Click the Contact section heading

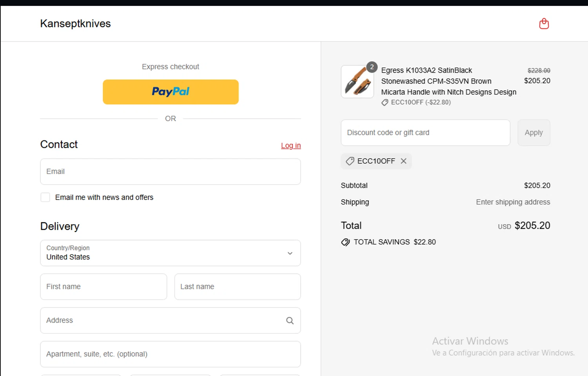tap(59, 144)
